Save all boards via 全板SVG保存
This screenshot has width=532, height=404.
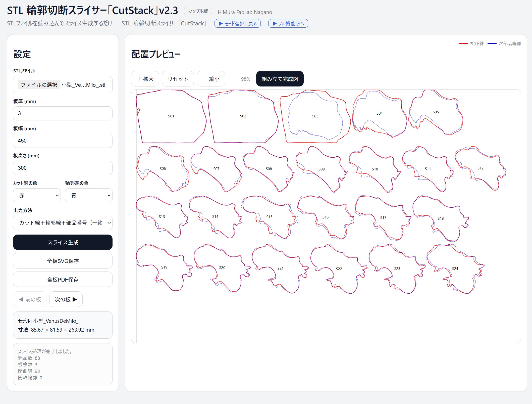coord(63,261)
